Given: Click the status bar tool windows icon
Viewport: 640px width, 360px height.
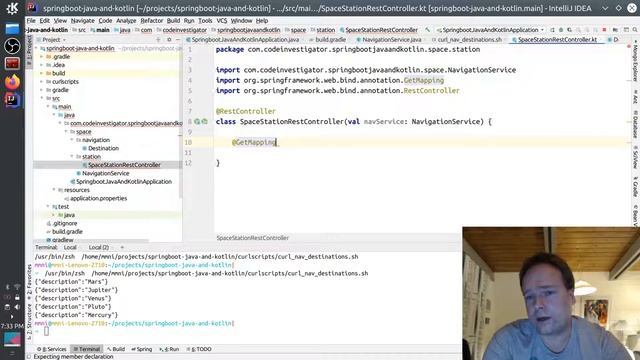Looking at the screenshot, I should click(29, 356).
